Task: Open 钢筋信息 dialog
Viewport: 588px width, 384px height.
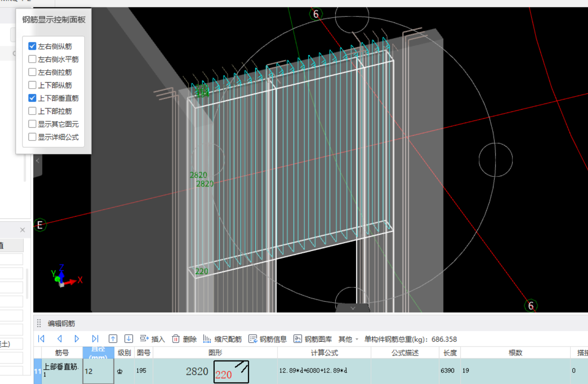Action: [268, 339]
